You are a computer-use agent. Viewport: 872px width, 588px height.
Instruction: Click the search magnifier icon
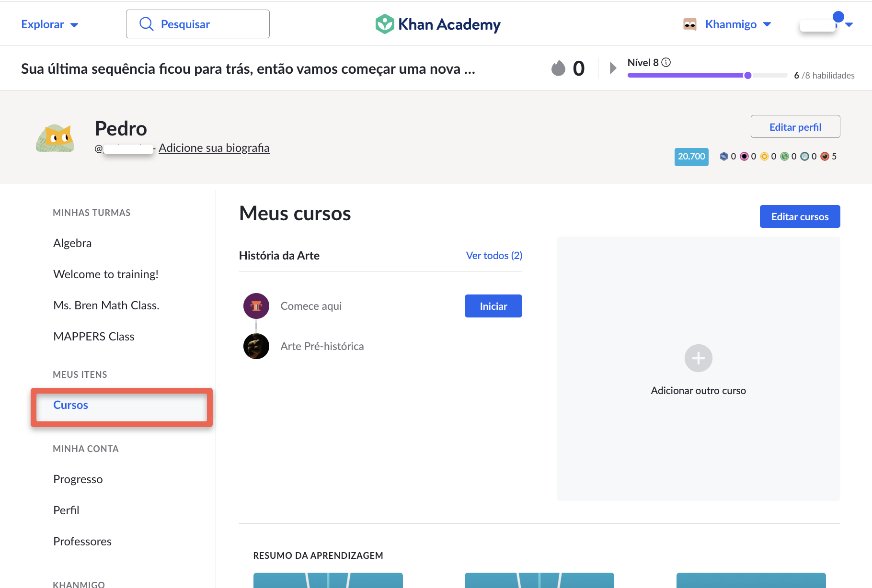(x=147, y=24)
